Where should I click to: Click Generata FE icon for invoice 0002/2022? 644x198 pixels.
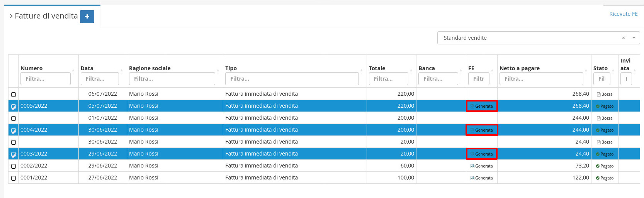(x=472, y=166)
